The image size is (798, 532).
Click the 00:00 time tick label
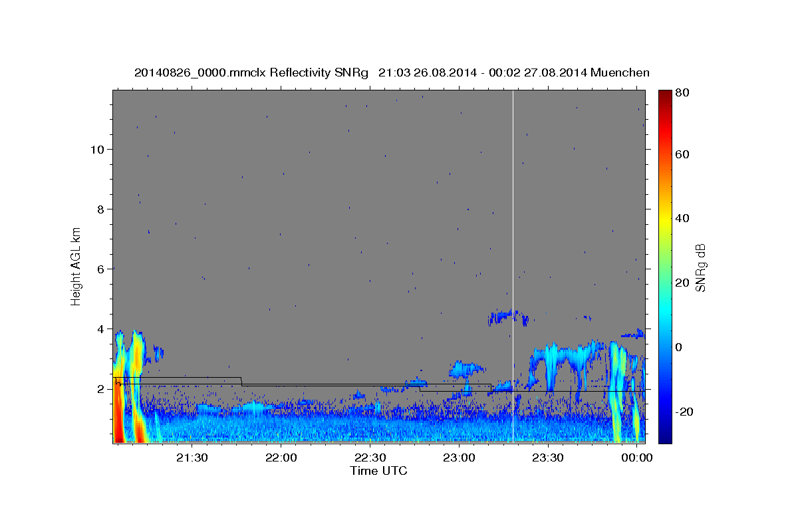636,458
